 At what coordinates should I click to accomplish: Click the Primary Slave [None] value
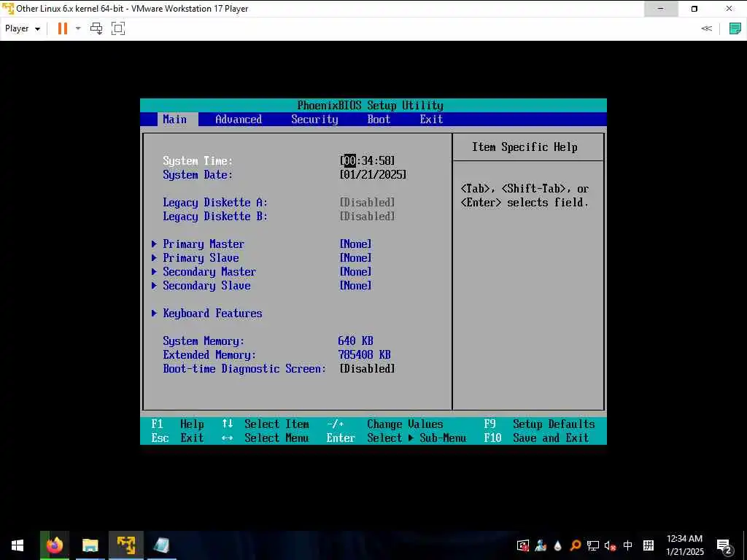(355, 257)
